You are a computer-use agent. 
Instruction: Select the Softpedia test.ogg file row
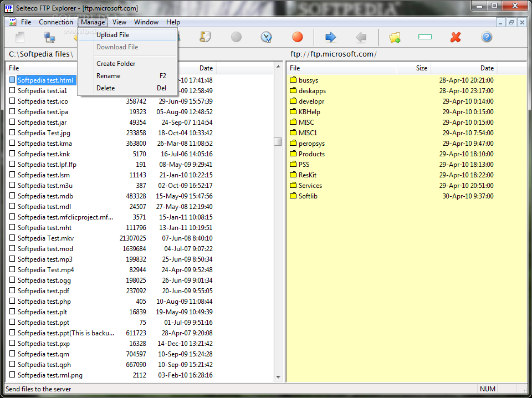[x=111, y=280]
